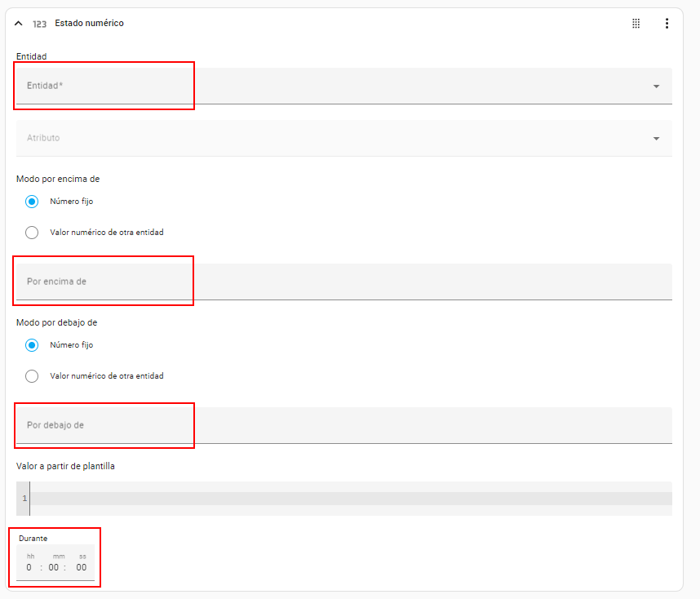
Task: Select the hh hours field in Durante
Action: 29,567
